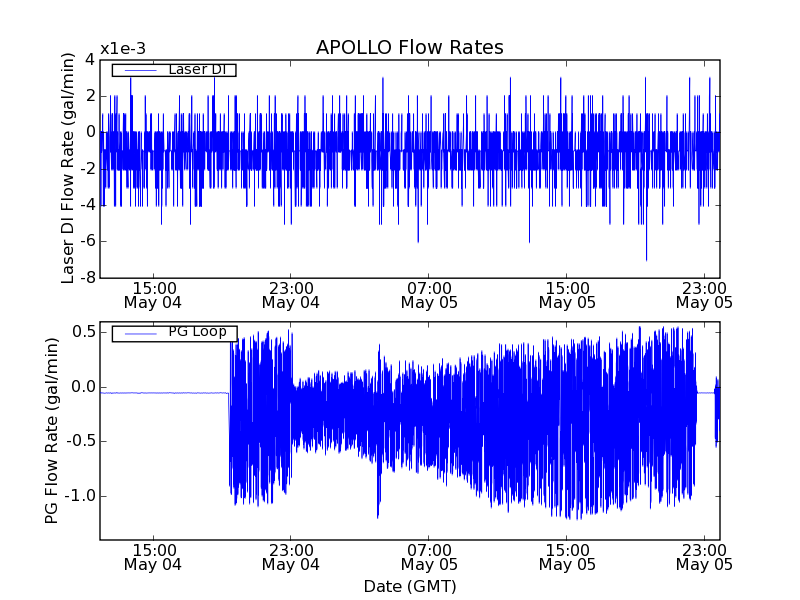
Task: Click the Laser DI Flow Rate y-axis label
Action: point(68,168)
